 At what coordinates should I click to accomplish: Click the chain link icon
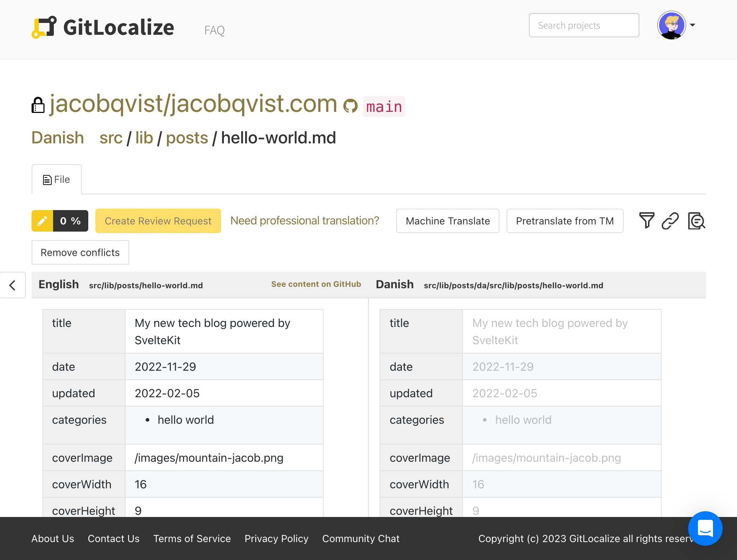click(x=670, y=220)
